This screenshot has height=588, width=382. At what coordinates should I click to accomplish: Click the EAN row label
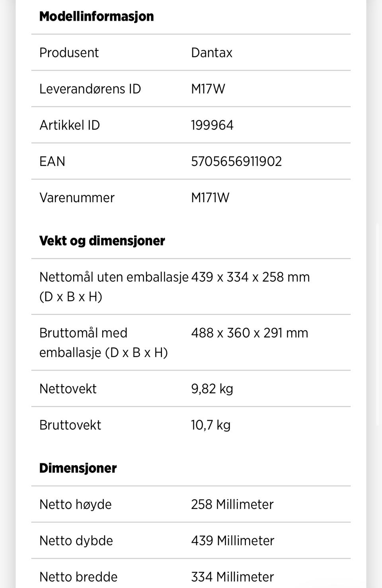52,161
